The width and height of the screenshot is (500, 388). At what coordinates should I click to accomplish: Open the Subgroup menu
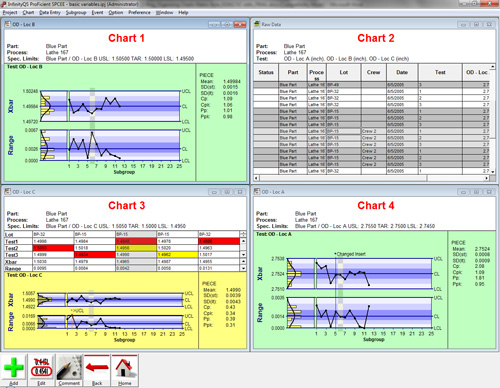click(76, 13)
